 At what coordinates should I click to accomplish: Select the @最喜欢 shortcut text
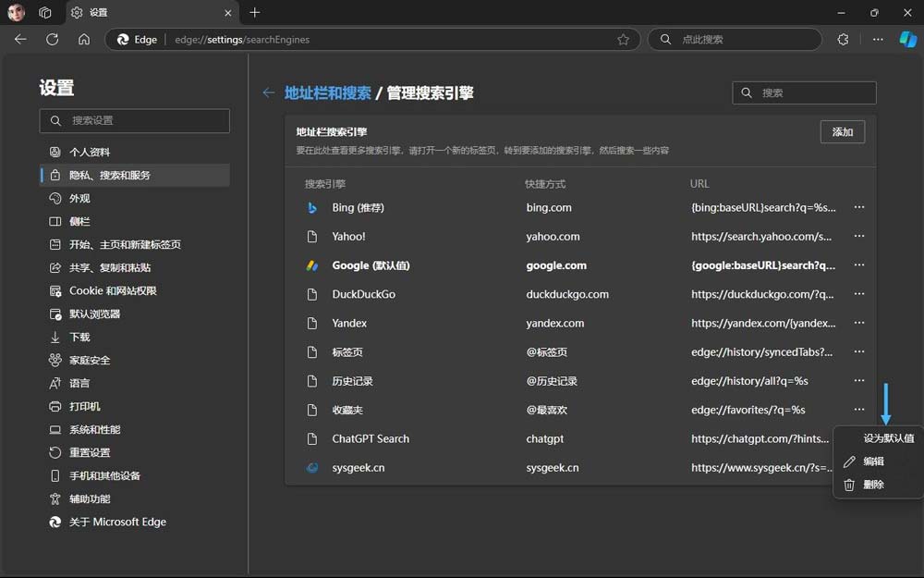[x=547, y=410]
